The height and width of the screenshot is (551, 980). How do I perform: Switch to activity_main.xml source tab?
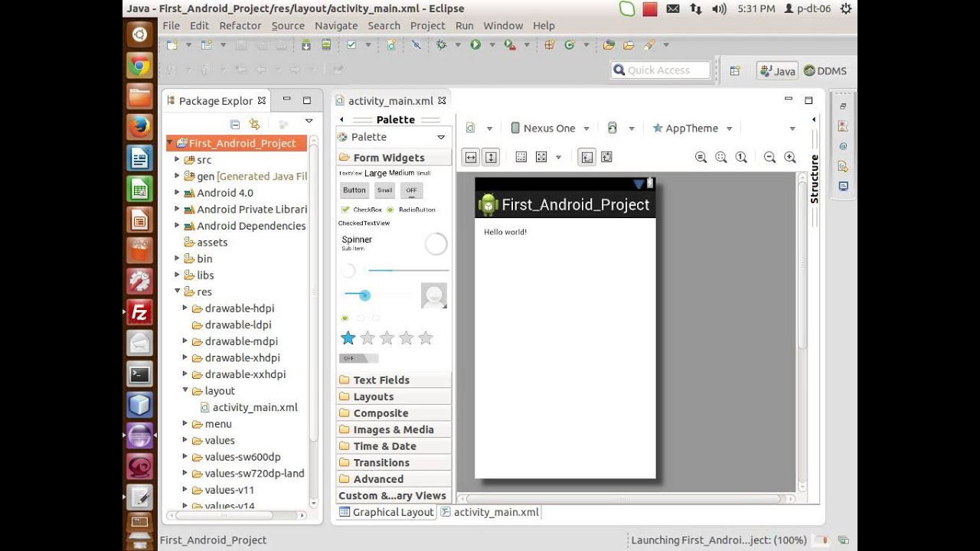click(489, 513)
